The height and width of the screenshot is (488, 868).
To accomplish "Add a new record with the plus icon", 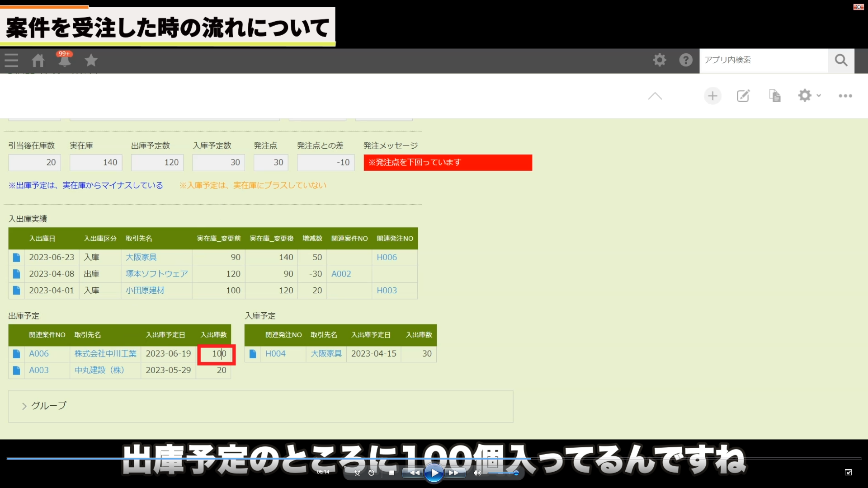I will tap(712, 96).
